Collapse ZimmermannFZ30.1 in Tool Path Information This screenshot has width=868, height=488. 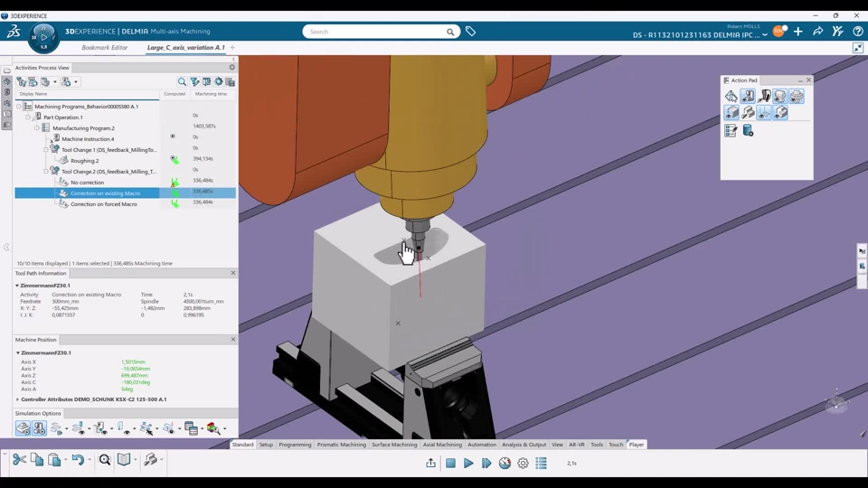17,286
